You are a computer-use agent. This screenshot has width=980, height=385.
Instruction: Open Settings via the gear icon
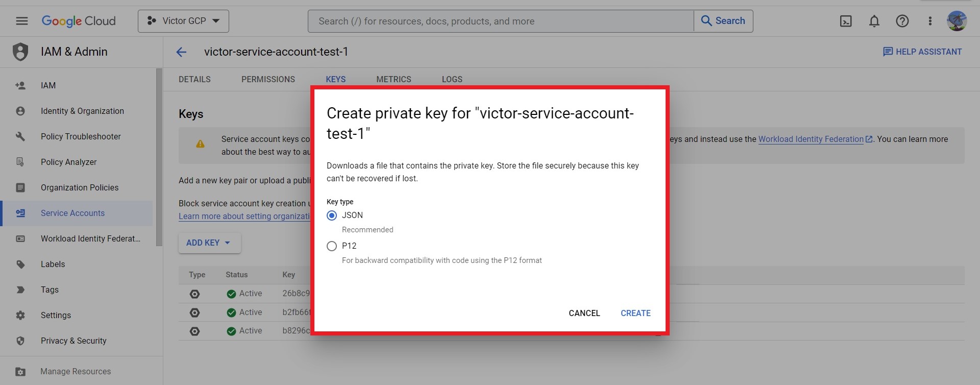pos(20,315)
